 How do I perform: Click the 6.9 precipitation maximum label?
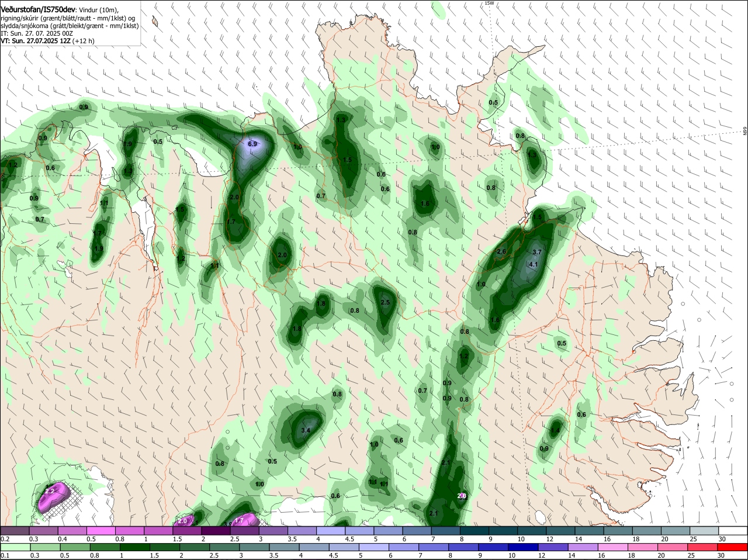(x=252, y=144)
